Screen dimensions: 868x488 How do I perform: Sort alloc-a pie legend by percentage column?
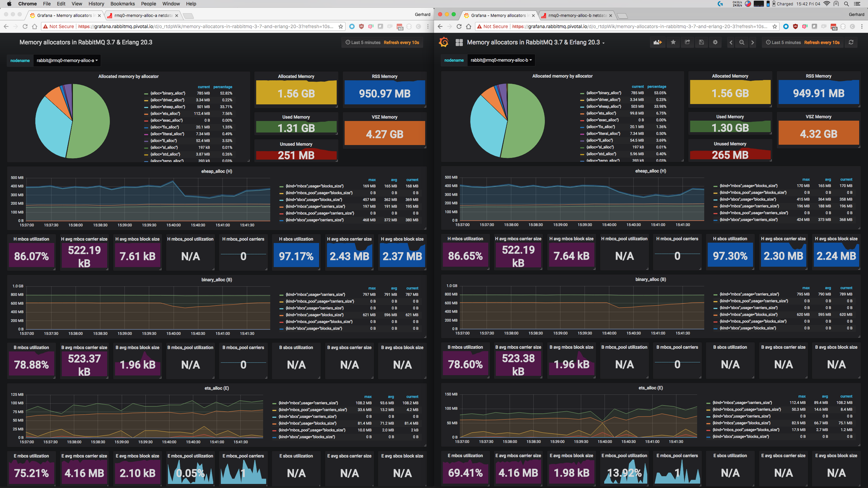coord(223,87)
